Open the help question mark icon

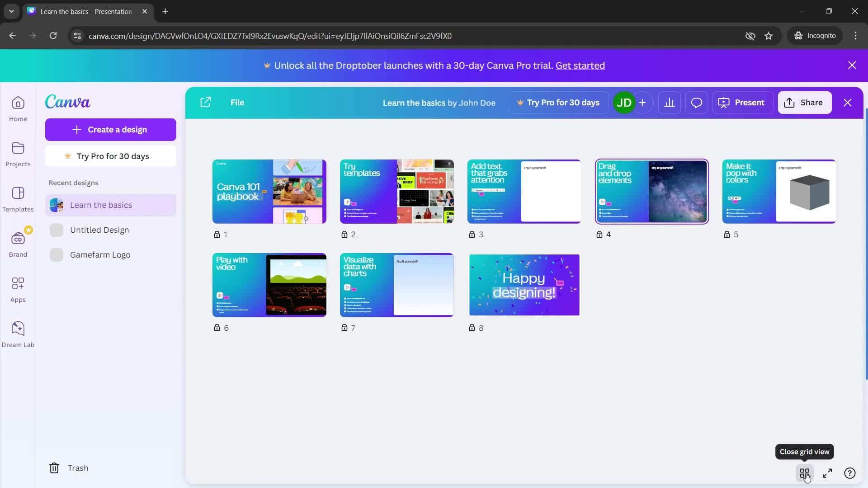[850, 473]
